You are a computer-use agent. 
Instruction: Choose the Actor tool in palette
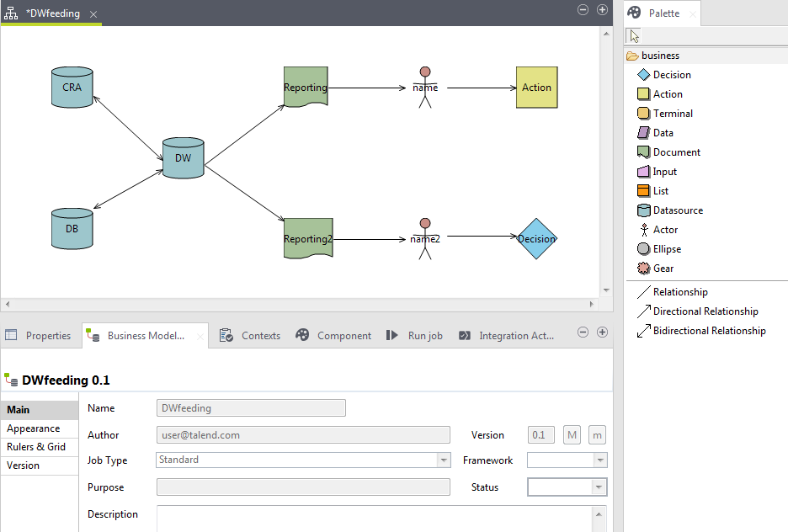coord(664,230)
